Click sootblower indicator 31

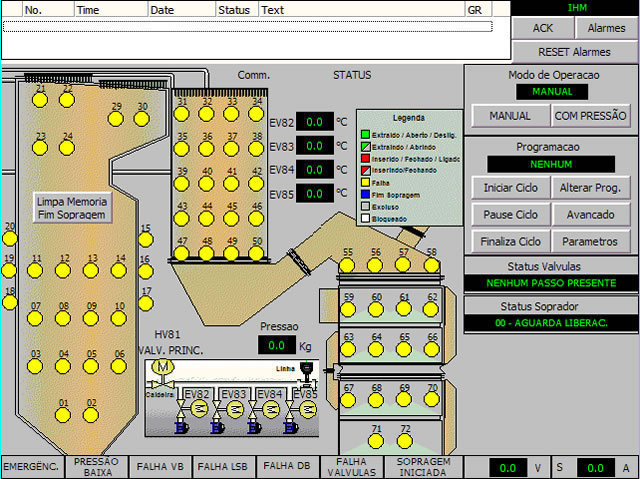coord(181,114)
